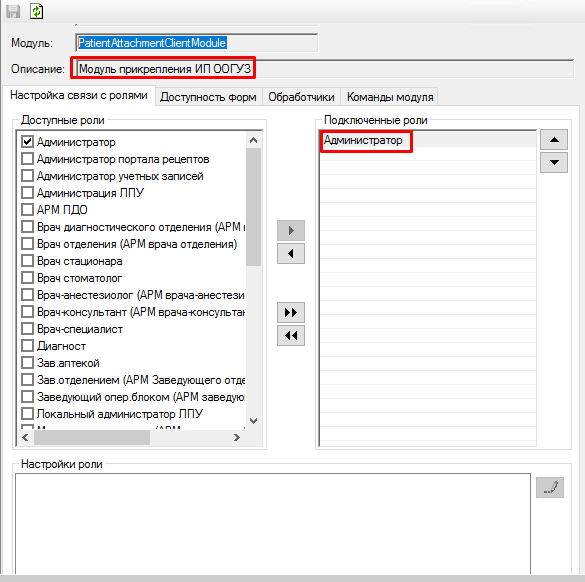
Task: Click the Описание description text field
Action: click(x=325, y=69)
